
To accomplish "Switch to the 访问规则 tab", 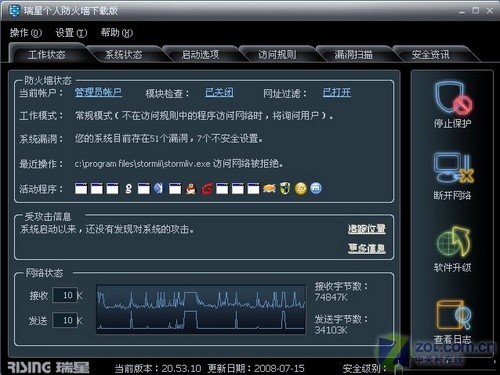I will [277, 54].
